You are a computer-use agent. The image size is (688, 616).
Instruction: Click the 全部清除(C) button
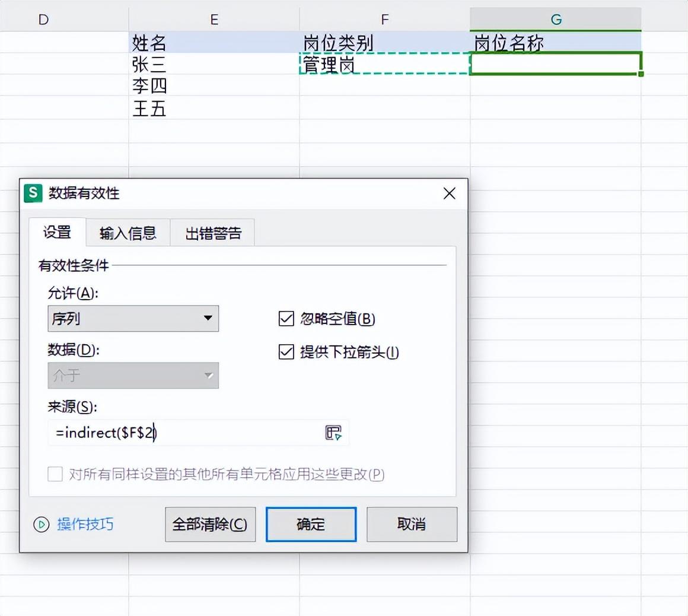210,524
